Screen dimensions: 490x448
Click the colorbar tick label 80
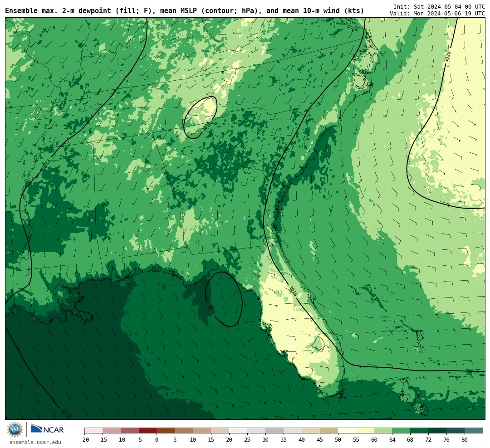465,440
